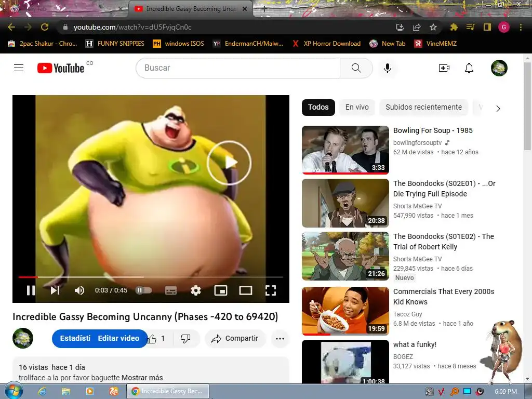
Task: Reload the YouTube page
Action: [45, 27]
